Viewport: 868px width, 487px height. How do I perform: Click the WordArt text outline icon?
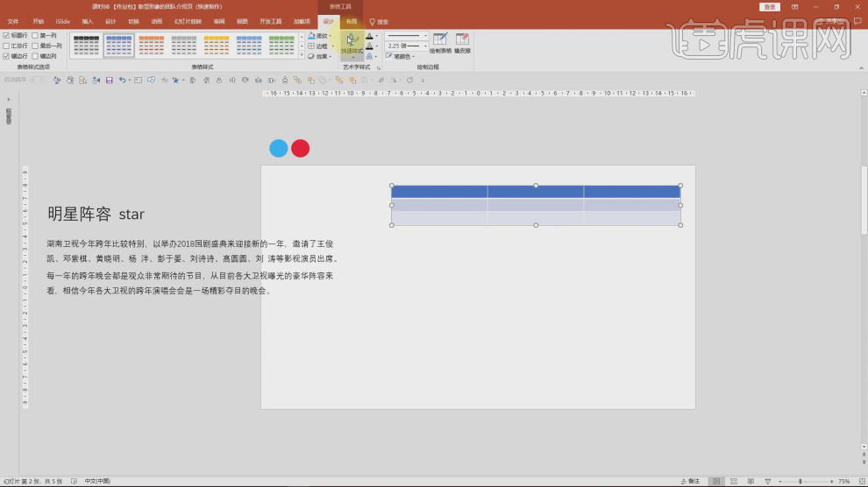(369, 46)
